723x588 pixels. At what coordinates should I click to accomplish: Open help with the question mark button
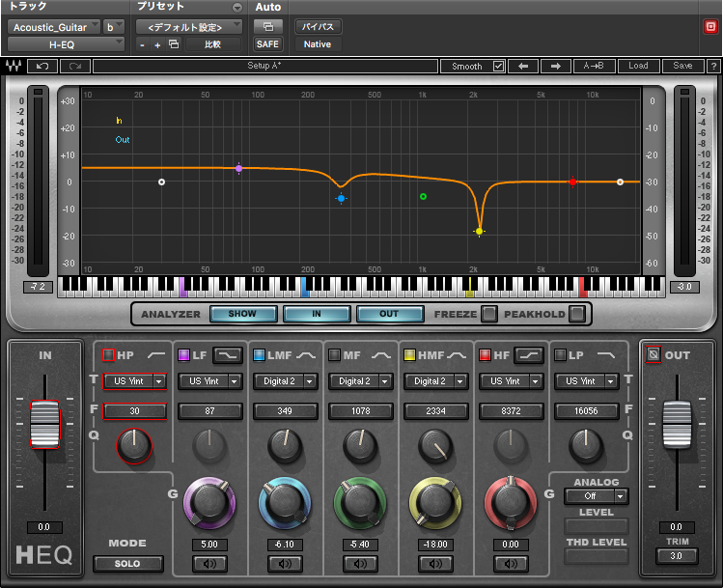pyautogui.click(x=713, y=66)
